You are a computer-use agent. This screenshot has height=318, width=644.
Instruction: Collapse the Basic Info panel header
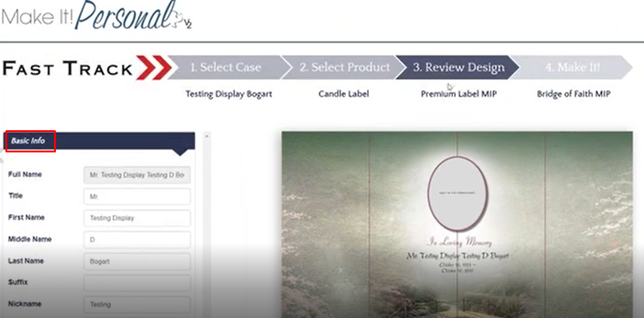click(x=99, y=141)
